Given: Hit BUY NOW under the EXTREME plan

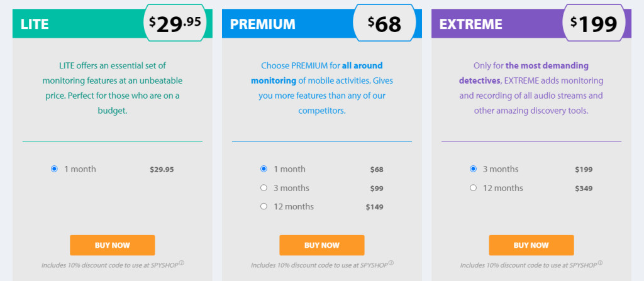Looking at the screenshot, I should [531, 245].
